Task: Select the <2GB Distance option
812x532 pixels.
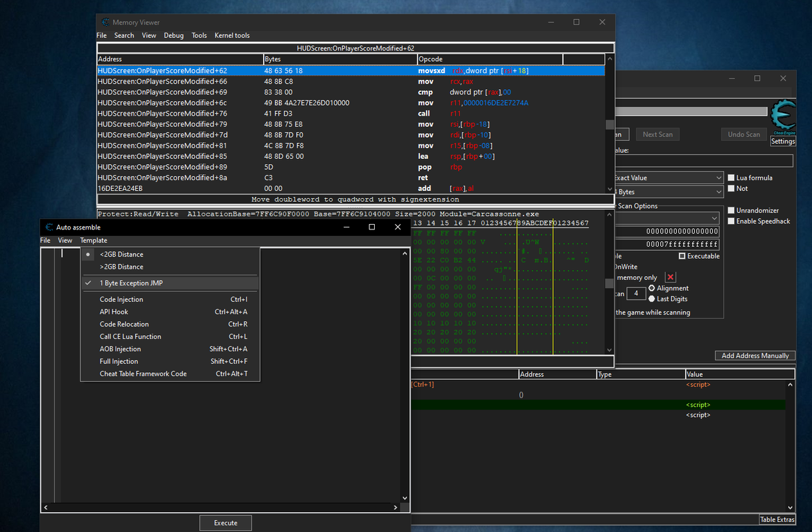Action: 170,254
